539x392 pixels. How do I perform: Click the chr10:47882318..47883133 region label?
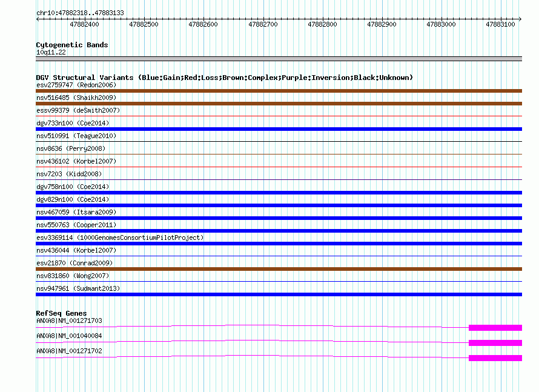pos(80,13)
